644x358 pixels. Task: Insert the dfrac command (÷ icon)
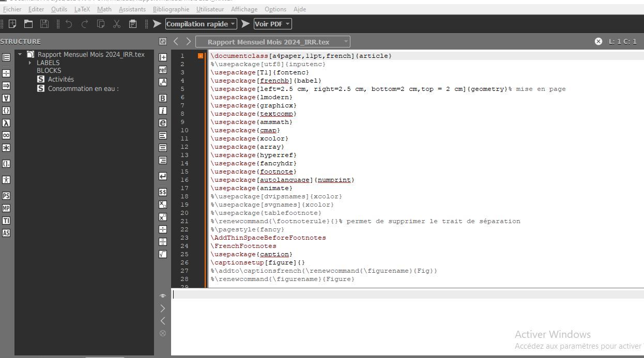click(163, 229)
